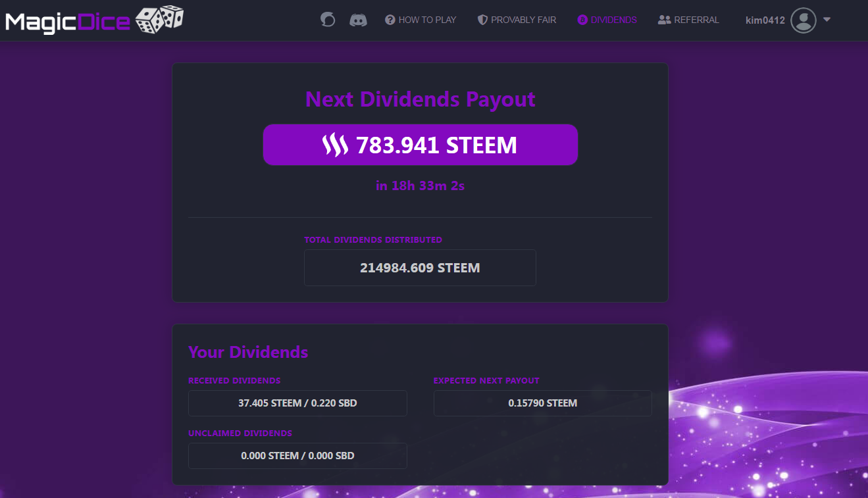Image resolution: width=868 pixels, height=498 pixels.
Task: Click the Dividends coin icon
Action: pos(582,20)
